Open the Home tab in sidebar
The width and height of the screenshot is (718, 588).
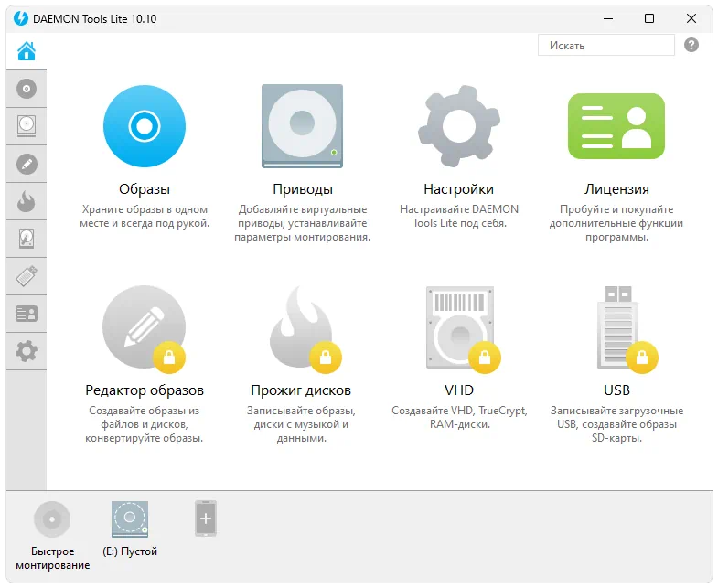click(27, 51)
